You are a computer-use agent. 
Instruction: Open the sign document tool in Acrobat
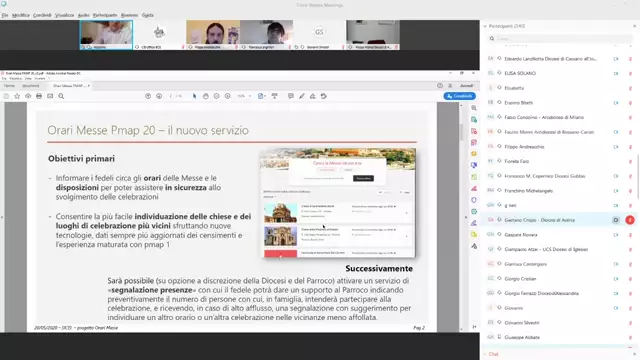[313, 96]
